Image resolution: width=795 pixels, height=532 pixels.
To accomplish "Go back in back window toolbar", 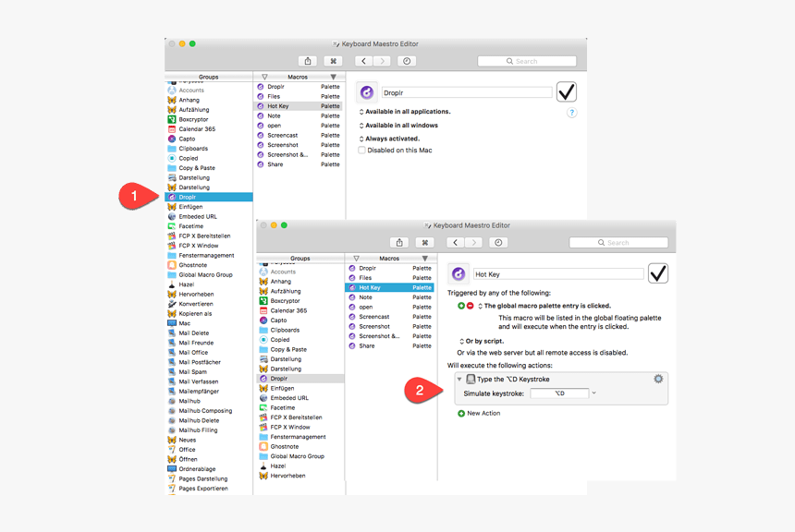I will click(363, 61).
